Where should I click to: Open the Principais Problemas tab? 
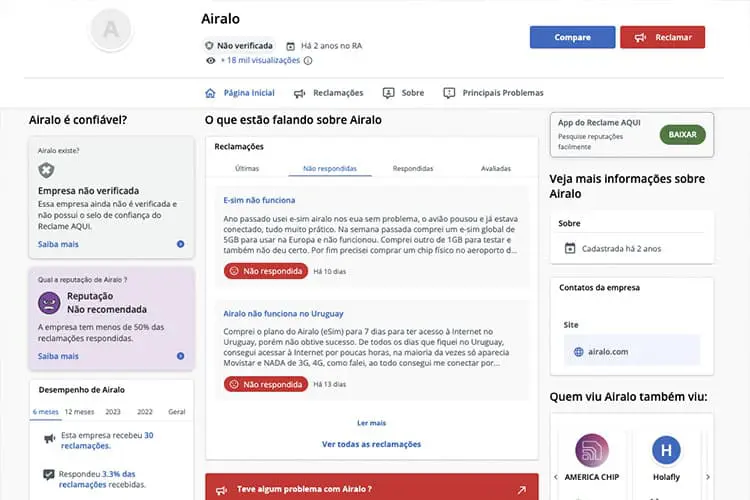tap(493, 93)
